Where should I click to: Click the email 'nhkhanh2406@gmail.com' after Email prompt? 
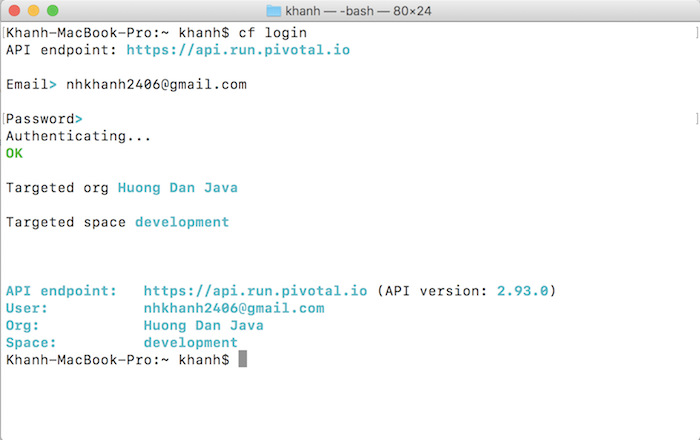pyautogui.click(x=156, y=84)
